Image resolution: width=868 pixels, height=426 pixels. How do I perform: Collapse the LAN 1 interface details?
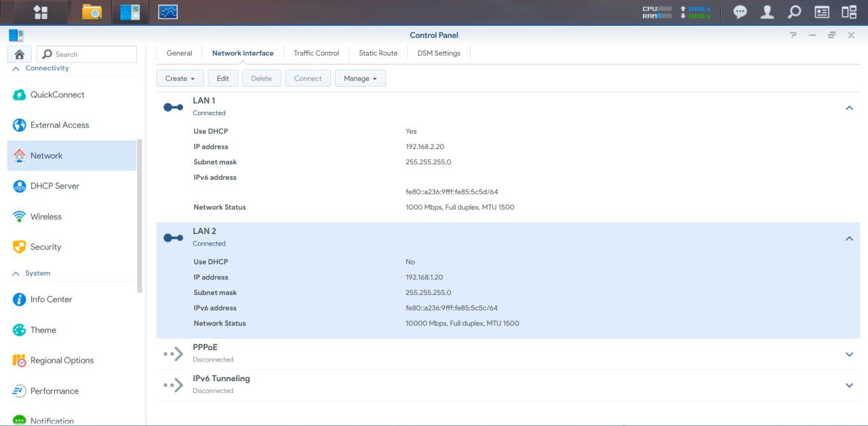[849, 108]
